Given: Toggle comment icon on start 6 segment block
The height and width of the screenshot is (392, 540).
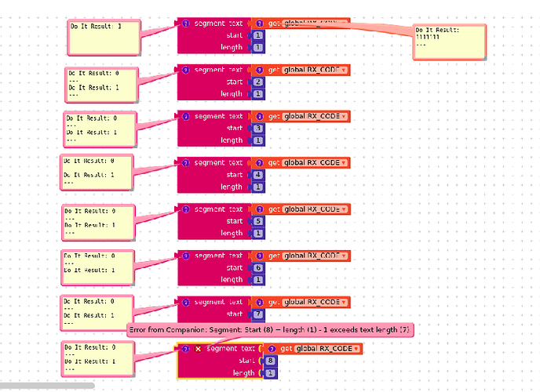Looking at the screenshot, I should [x=185, y=256].
